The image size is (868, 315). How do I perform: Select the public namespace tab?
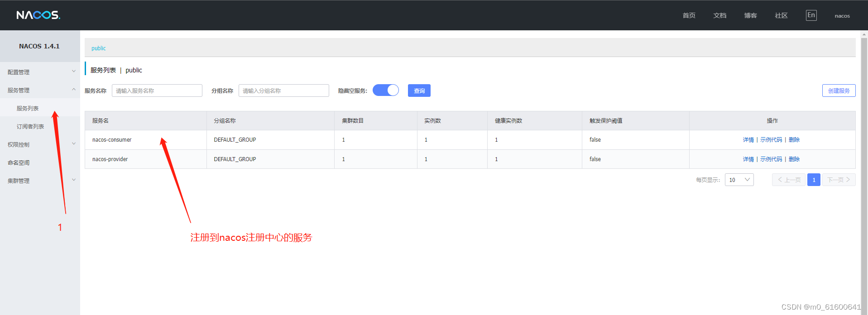98,48
